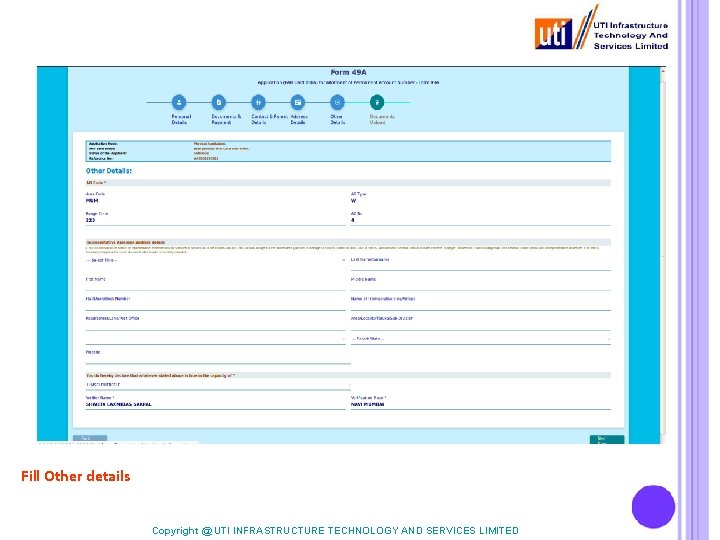The image size is (720, 540).
Task: Open the Personal Details step icon
Action: click(x=179, y=102)
